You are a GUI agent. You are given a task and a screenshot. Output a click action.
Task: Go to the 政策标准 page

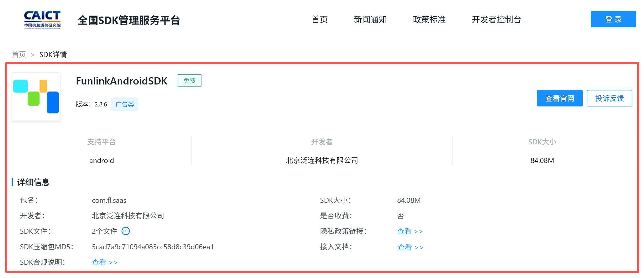tap(429, 20)
